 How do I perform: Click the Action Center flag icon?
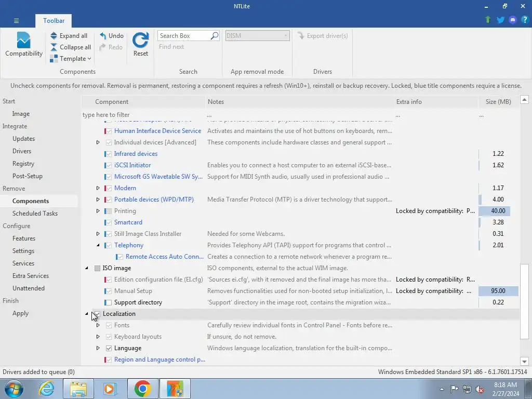(454, 389)
